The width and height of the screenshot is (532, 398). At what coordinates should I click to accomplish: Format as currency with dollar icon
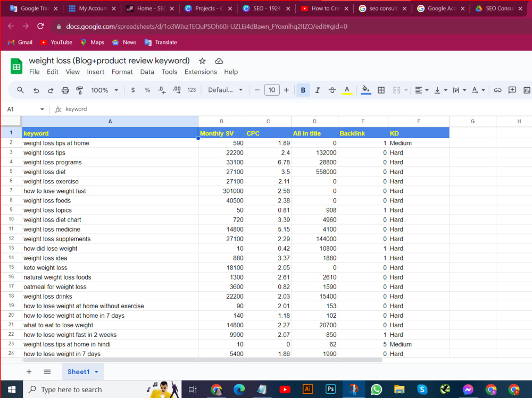[133, 90]
